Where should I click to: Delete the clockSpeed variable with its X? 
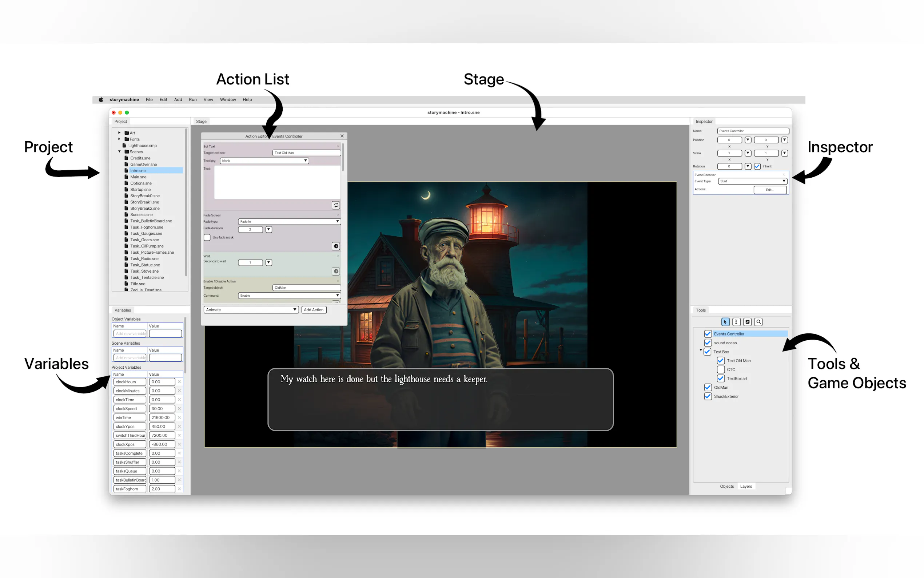pyautogui.click(x=179, y=409)
